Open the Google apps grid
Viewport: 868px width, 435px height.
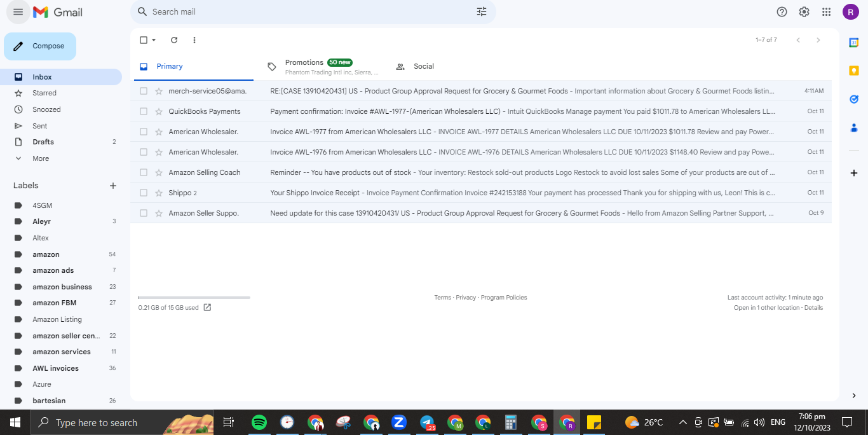click(x=826, y=11)
